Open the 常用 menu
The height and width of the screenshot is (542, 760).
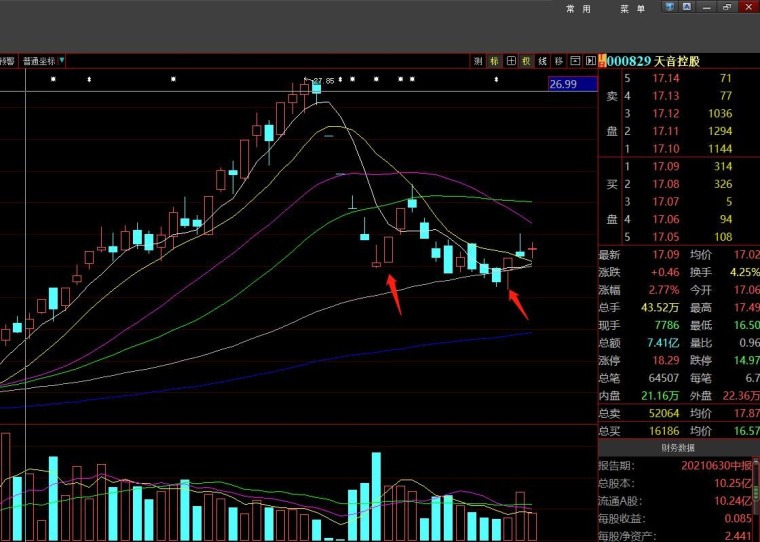tap(578, 9)
